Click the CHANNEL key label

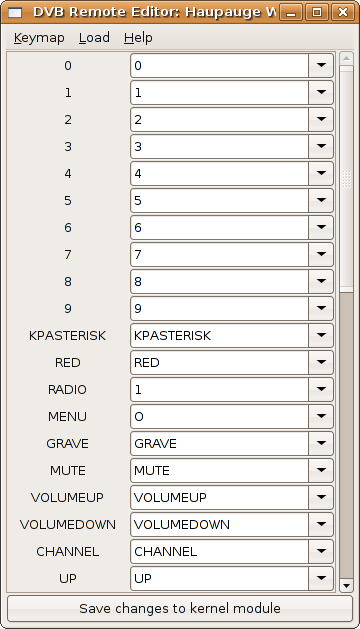67,551
